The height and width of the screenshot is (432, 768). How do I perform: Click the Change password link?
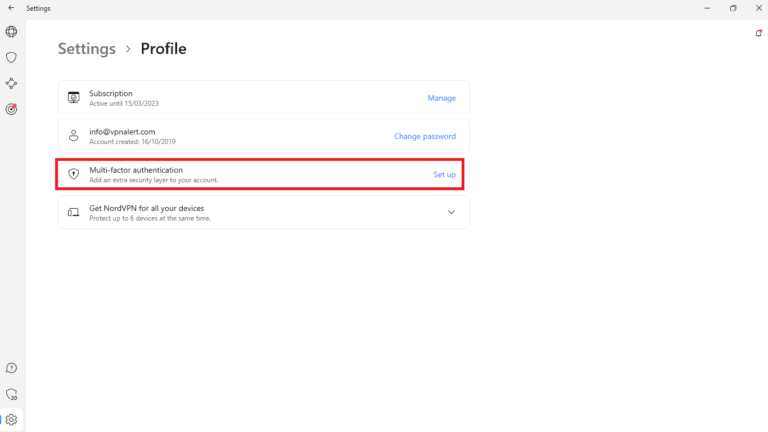tap(424, 136)
